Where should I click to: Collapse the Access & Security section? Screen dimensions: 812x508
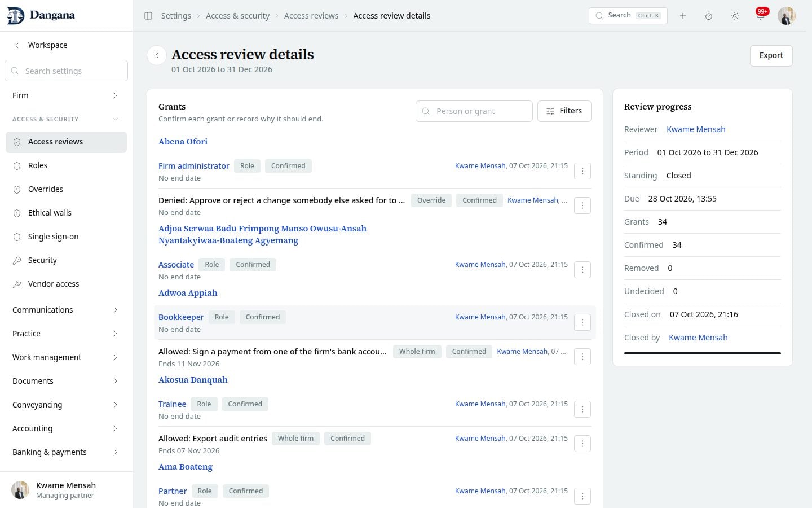(x=66, y=119)
